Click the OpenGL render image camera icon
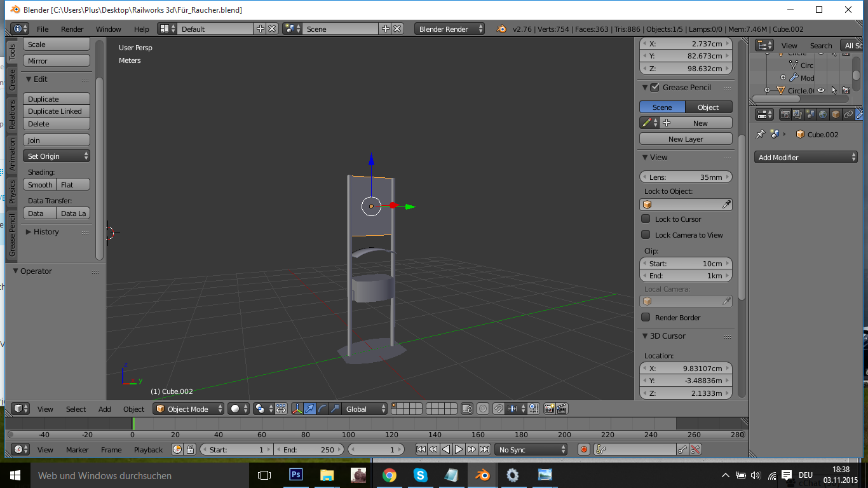The height and width of the screenshot is (488, 868). coord(550,409)
